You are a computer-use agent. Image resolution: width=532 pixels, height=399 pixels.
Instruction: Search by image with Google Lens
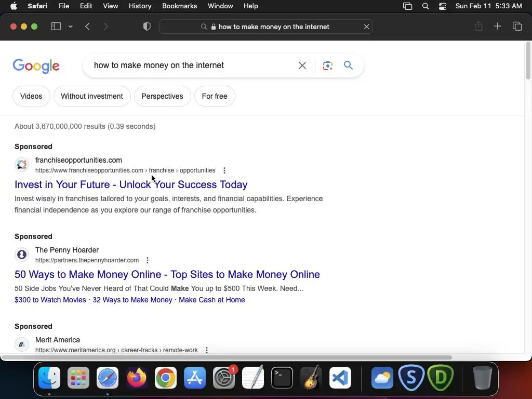click(x=327, y=65)
